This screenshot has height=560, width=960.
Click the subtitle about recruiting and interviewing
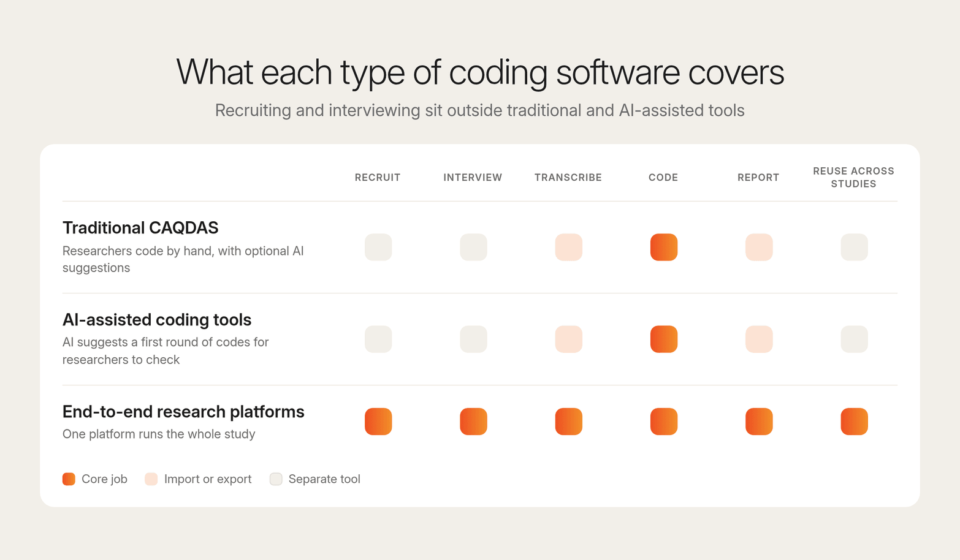pos(480,110)
